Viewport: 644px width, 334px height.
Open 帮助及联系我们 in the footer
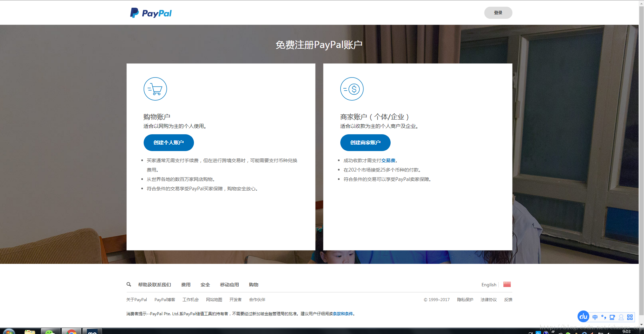[x=155, y=285]
